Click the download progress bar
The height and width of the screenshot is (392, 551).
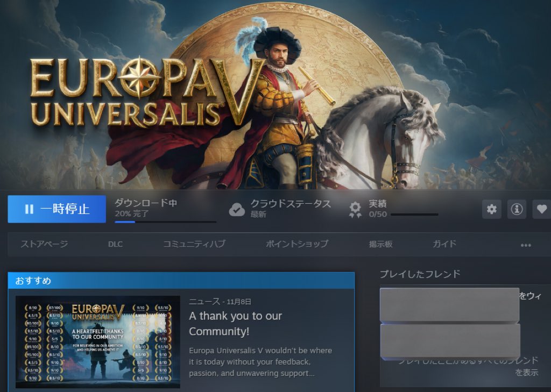[166, 222]
